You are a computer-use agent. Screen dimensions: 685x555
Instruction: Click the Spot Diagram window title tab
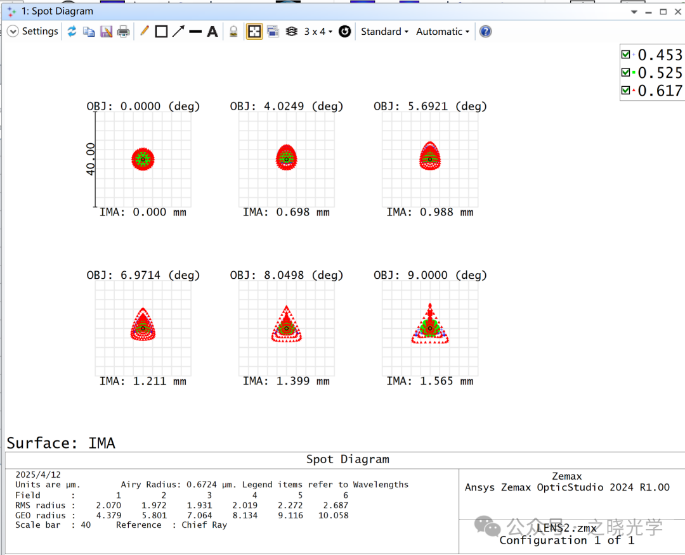[57, 11]
